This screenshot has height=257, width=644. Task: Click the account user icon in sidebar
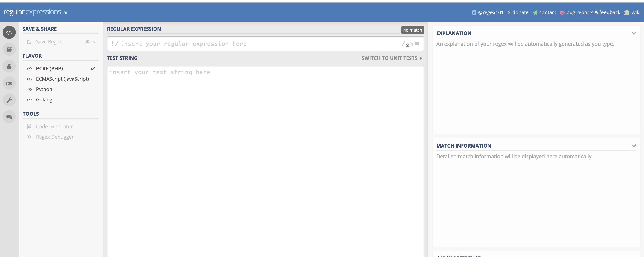coord(9,66)
